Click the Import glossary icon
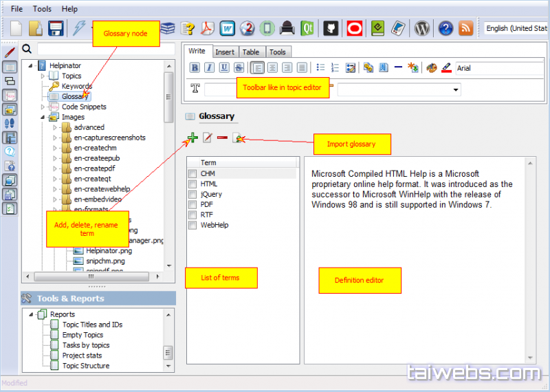The height and width of the screenshot is (392, 550). (238, 138)
